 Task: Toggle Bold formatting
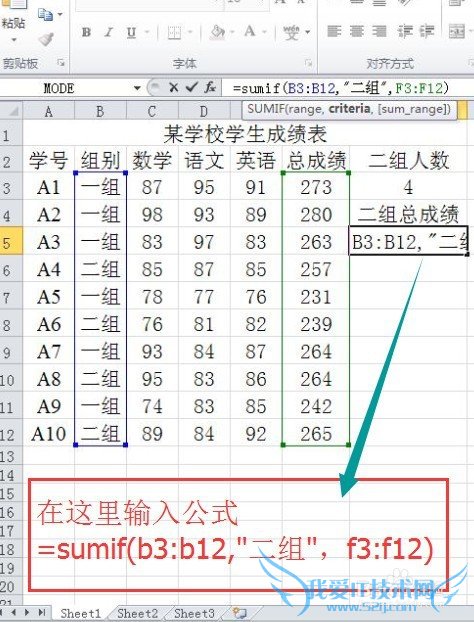pyautogui.click(x=86, y=32)
